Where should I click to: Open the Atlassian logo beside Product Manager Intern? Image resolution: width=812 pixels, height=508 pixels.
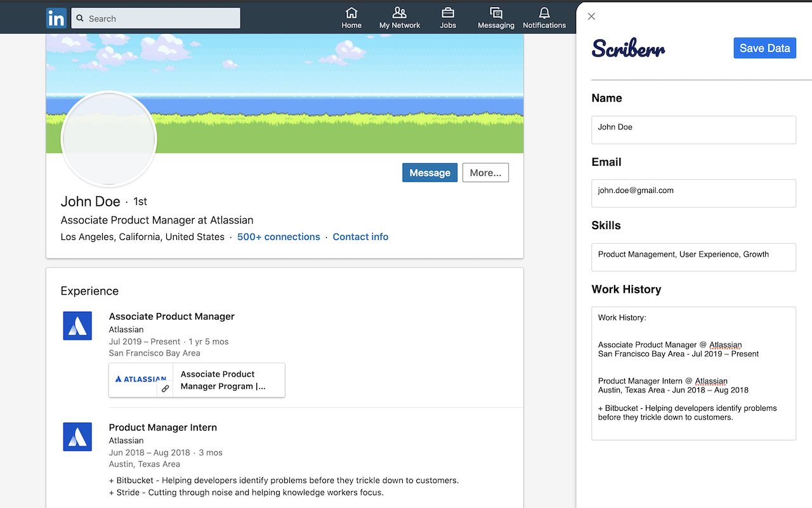click(77, 437)
